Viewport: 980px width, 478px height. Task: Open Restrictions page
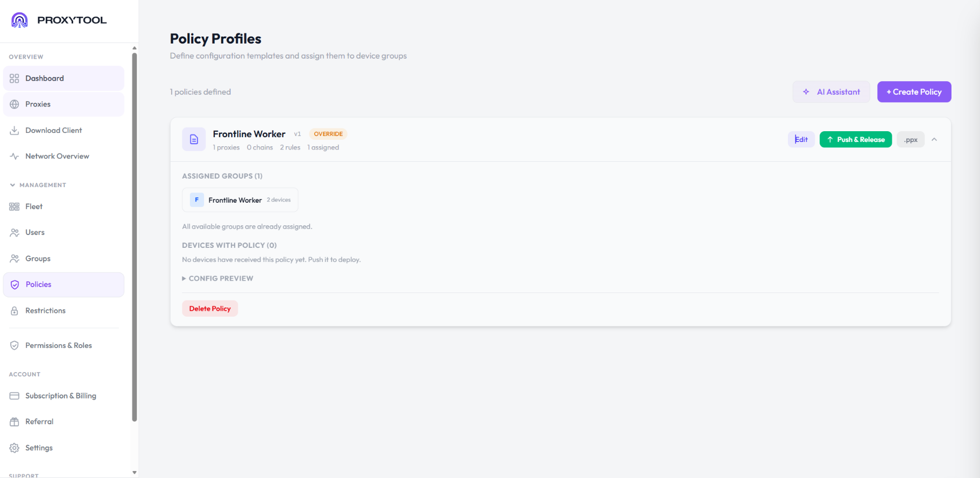64,311
